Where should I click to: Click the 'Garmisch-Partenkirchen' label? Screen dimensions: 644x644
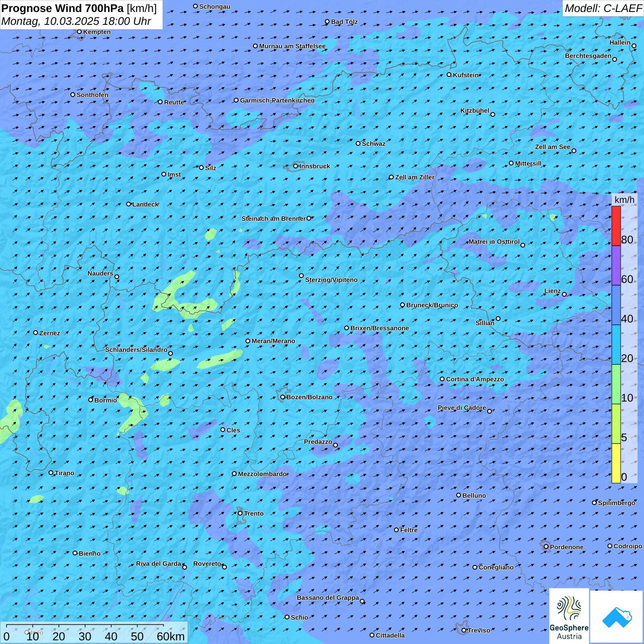pyautogui.click(x=277, y=100)
